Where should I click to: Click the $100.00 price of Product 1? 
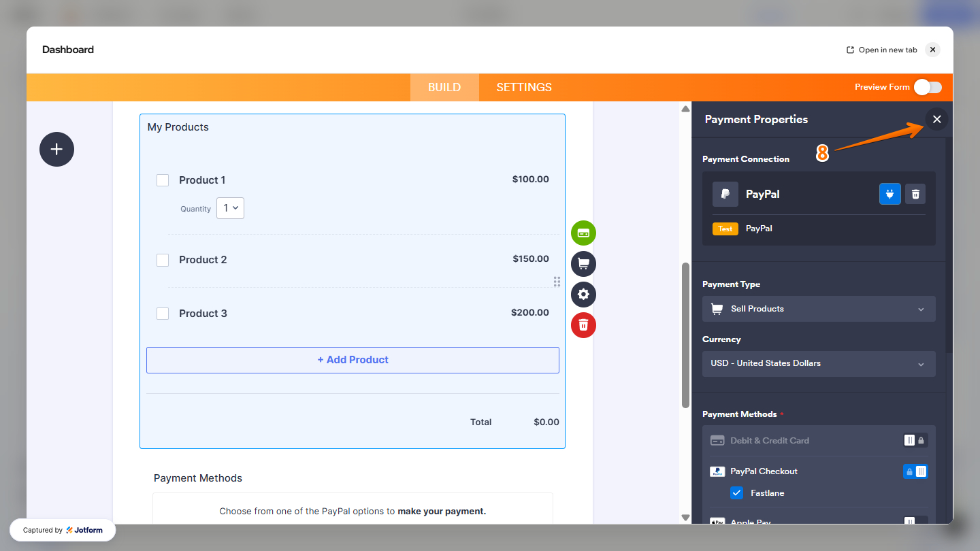(x=531, y=180)
